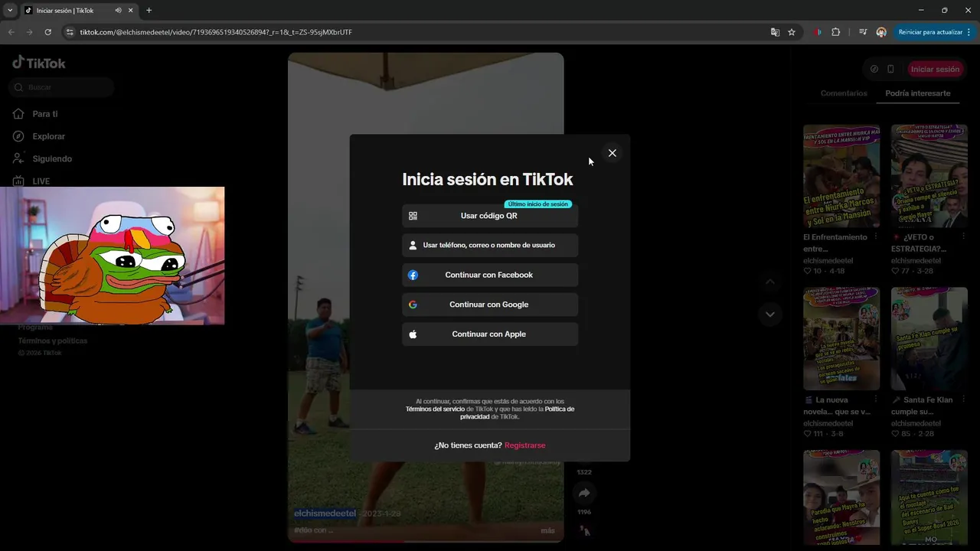
Task: Click the share arrow icon on video
Action: tap(584, 493)
